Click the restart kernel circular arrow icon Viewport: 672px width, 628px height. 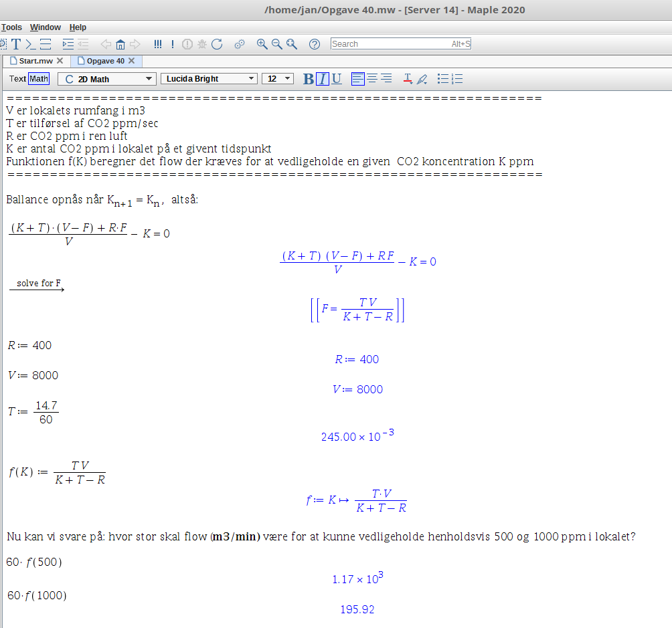pyautogui.click(x=217, y=44)
